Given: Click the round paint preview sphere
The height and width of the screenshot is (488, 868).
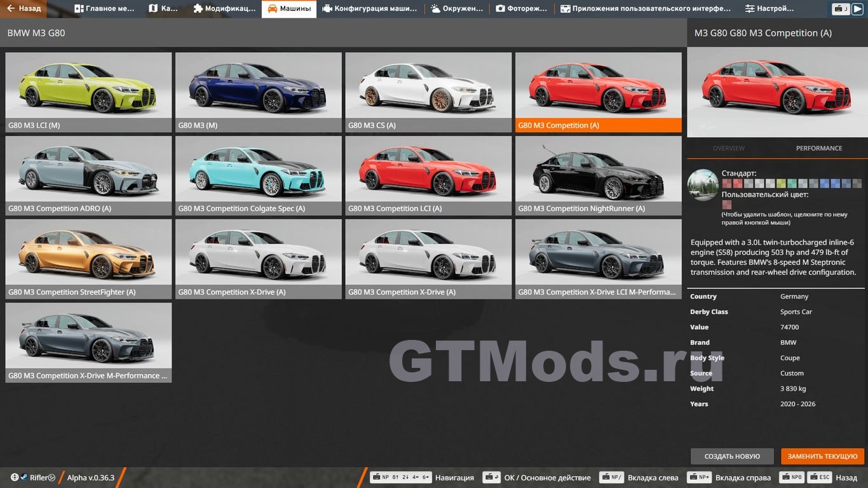Looking at the screenshot, I should 703,185.
